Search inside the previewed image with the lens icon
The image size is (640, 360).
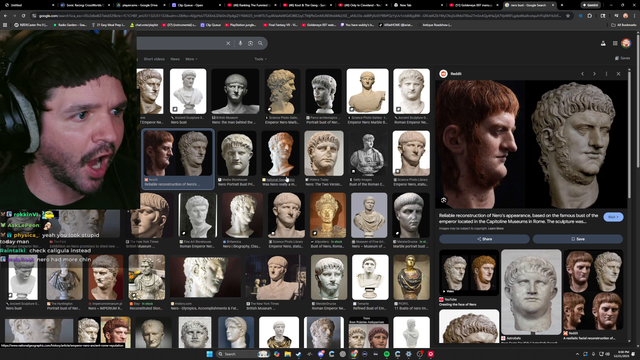tap(444, 200)
